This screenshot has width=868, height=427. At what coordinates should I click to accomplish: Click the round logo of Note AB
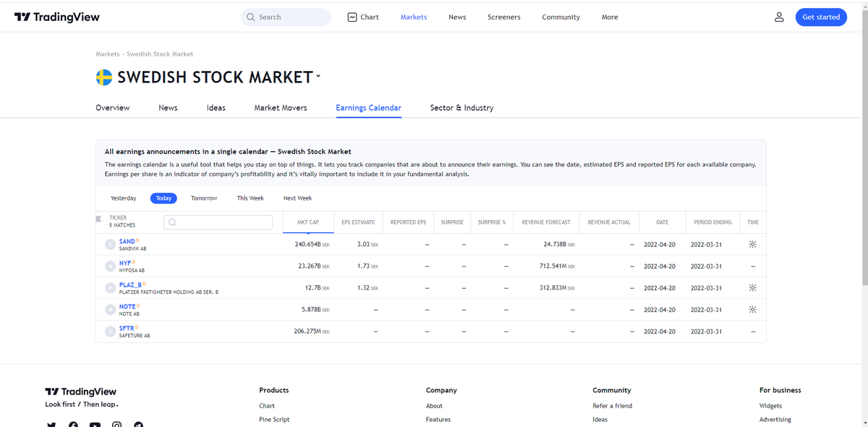[x=111, y=310]
